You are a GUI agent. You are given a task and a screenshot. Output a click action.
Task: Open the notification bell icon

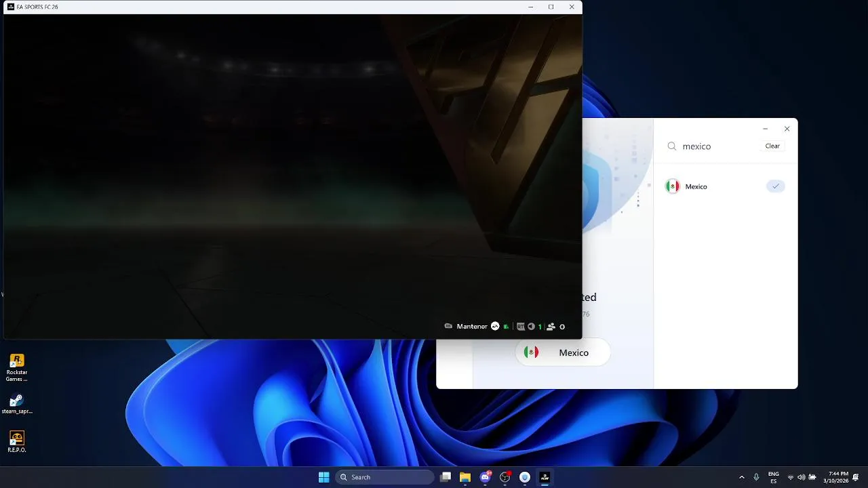pyautogui.click(x=856, y=477)
